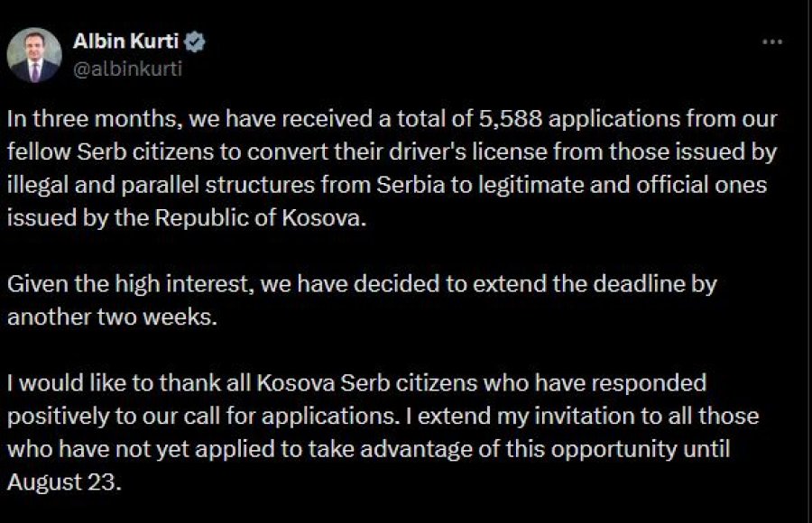The image size is (812, 523).
Task: Click the line starting 'fellow Serb citizens'
Action: pyautogui.click(x=392, y=152)
